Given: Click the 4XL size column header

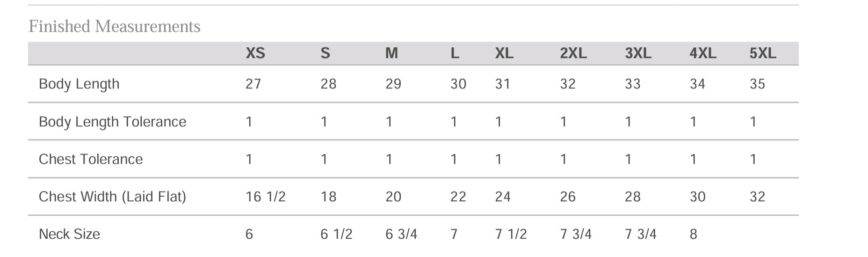Looking at the screenshot, I should pos(703,53).
